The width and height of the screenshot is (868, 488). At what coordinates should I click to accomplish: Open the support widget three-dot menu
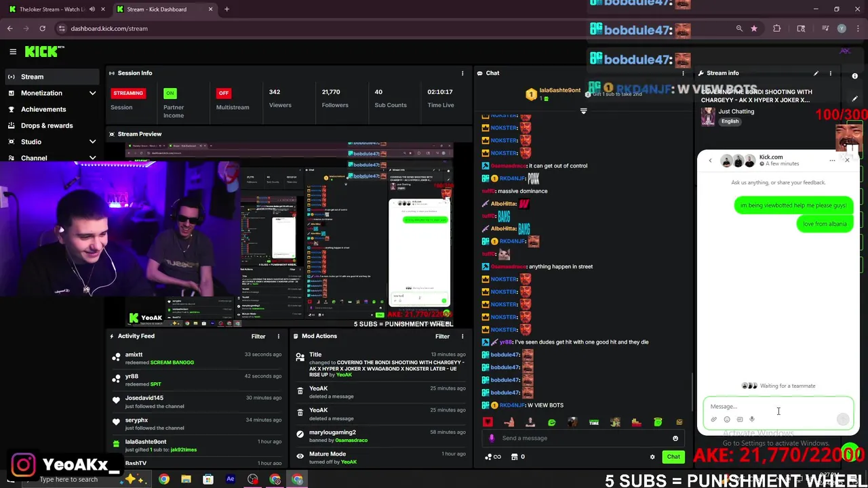tap(832, 161)
